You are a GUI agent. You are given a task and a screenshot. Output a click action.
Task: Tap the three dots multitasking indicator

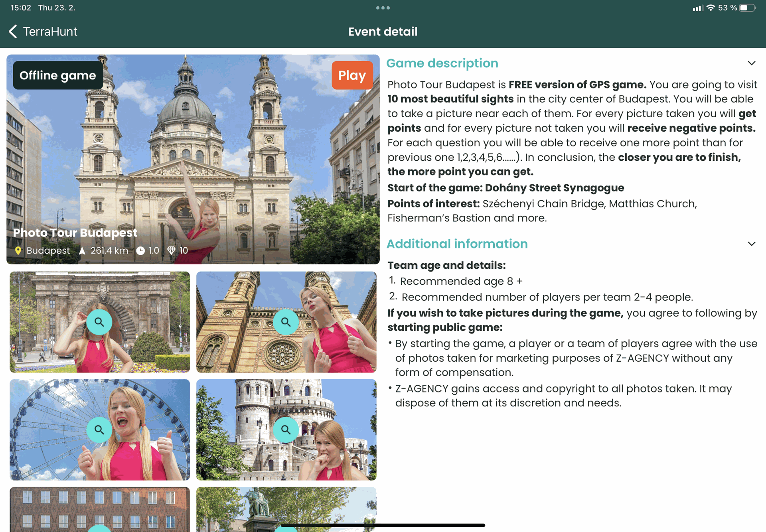tap(383, 8)
